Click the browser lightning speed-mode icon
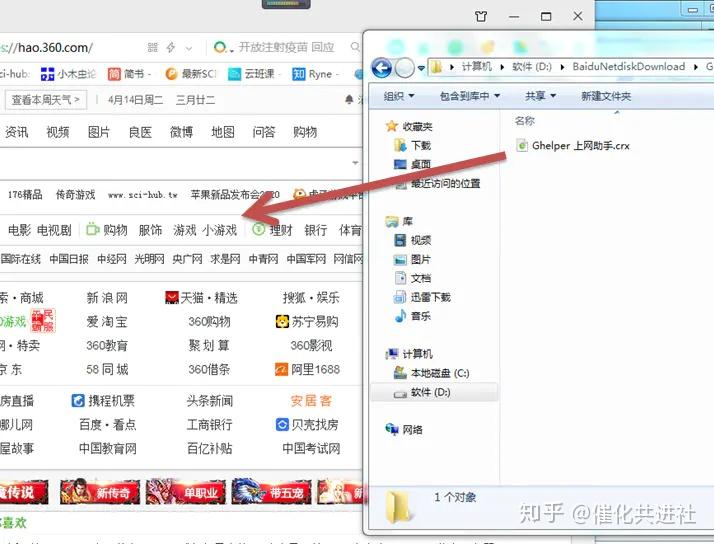The image size is (714, 544). point(171,47)
